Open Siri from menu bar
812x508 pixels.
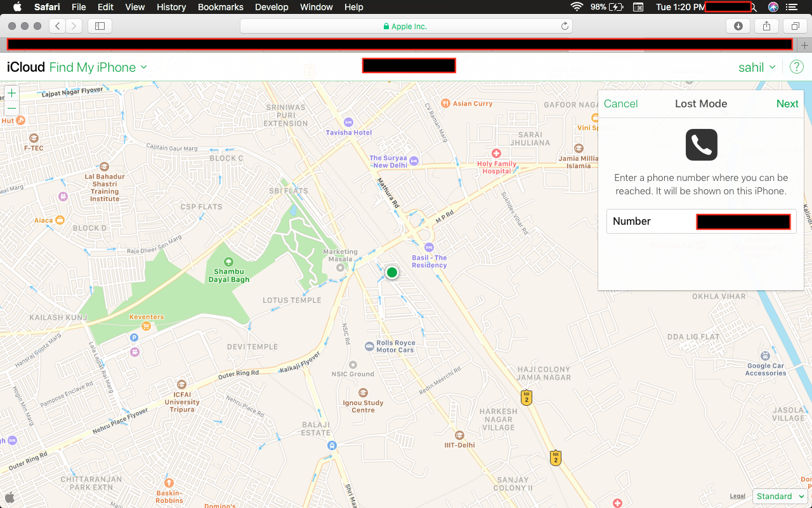(x=773, y=7)
